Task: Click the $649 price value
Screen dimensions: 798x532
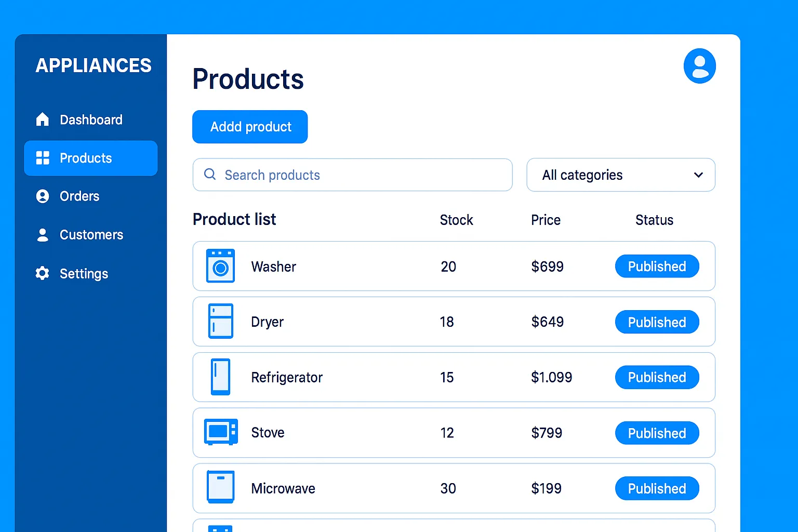Action: click(547, 322)
